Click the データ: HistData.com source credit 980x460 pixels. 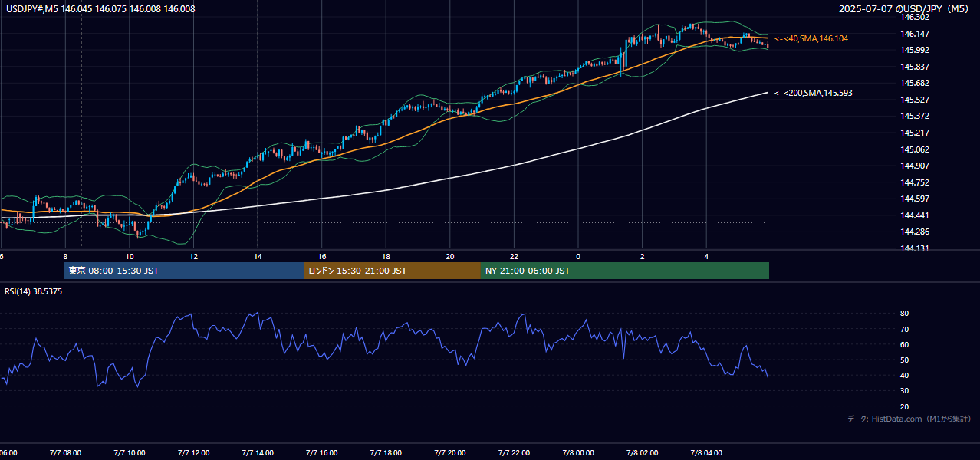click(909, 419)
